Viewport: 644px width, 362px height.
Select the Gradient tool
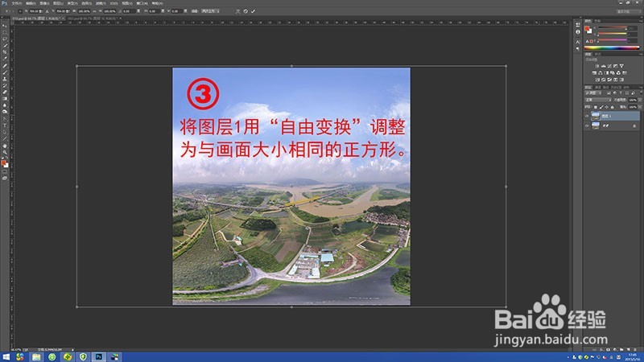[5, 98]
